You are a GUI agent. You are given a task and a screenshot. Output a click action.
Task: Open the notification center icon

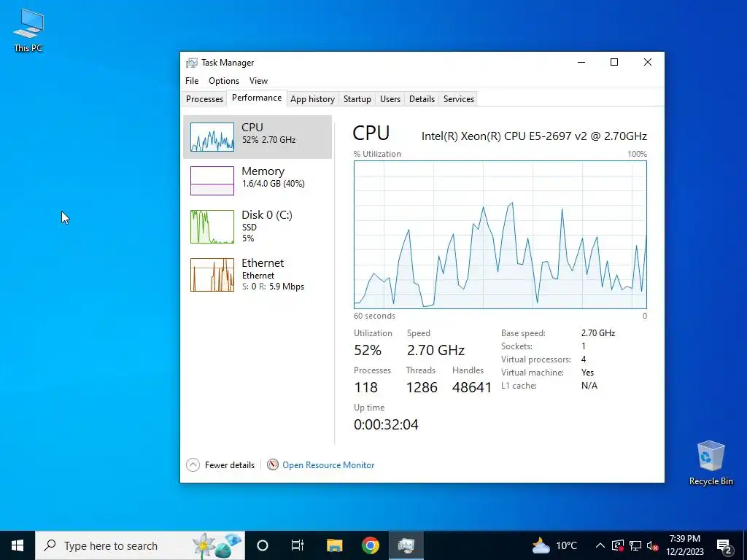[724, 545]
